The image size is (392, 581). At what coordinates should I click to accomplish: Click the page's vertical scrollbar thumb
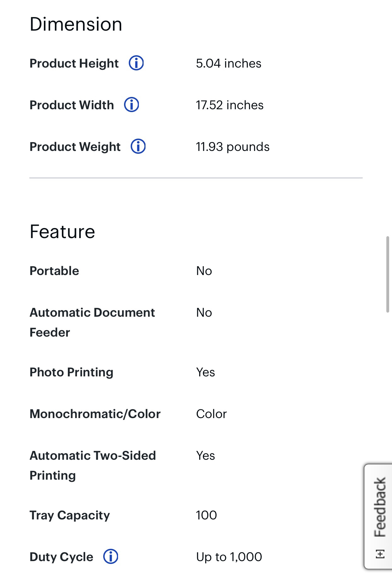pos(388,274)
